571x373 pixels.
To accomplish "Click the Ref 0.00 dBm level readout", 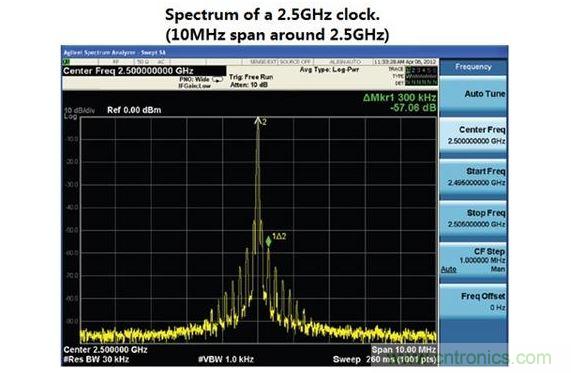I will pos(134,110).
